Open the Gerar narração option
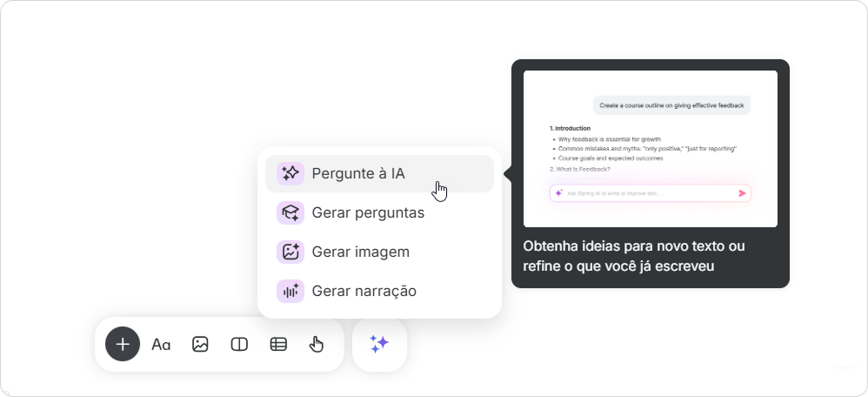The width and height of the screenshot is (868, 397). [x=379, y=291]
